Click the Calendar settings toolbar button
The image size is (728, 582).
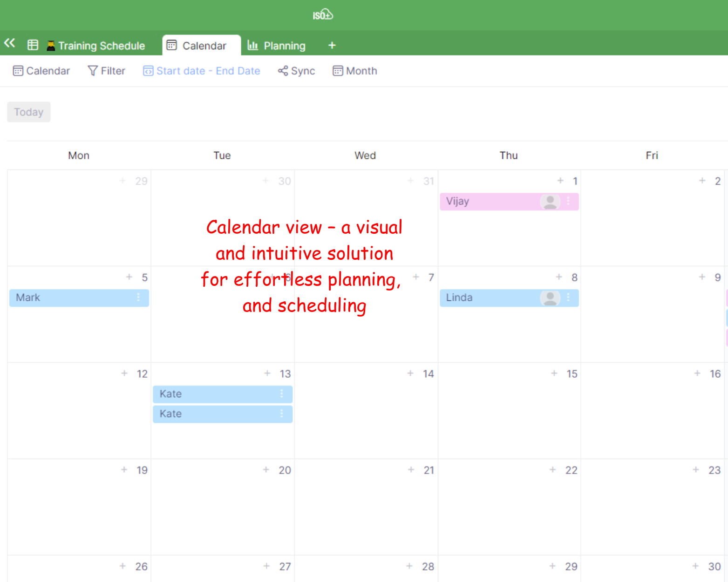tap(41, 71)
